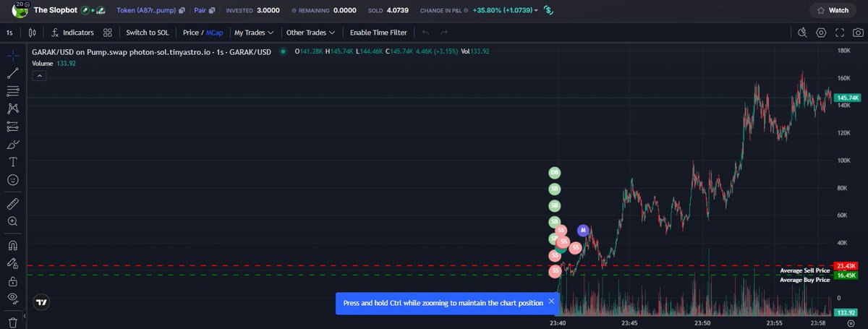
Task: Open the indicator templates grid icon
Action: click(108, 33)
